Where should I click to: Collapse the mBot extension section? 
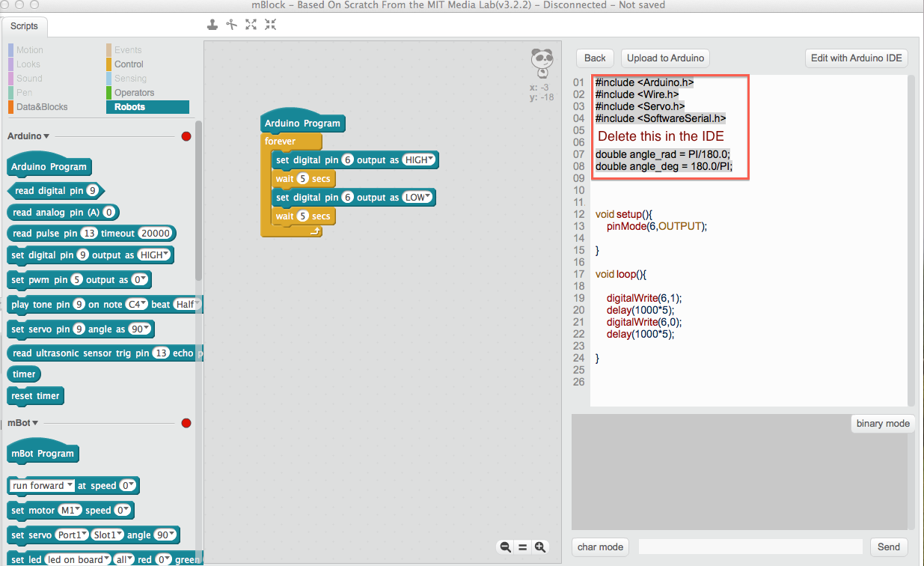(22, 423)
